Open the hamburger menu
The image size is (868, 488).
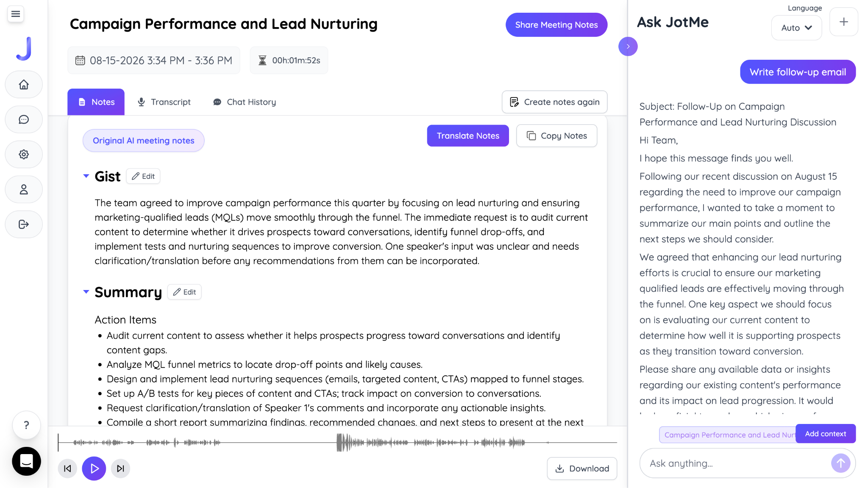coord(16,14)
